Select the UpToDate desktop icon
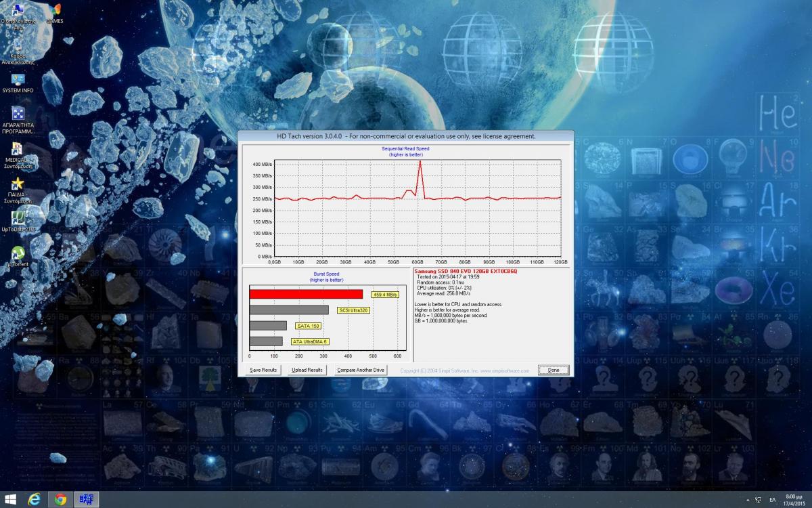812x508 pixels. click(x=18, y=221)
